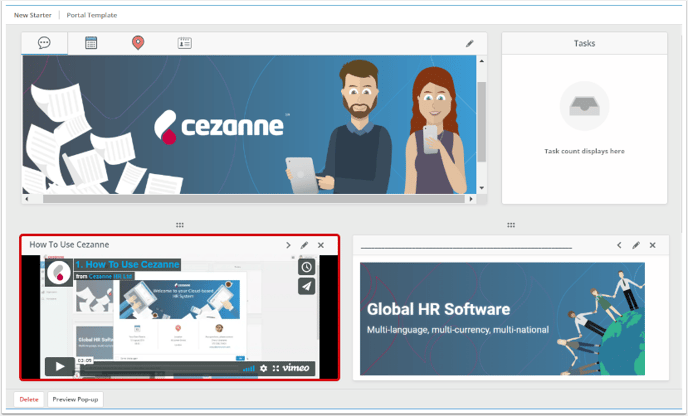Click the Tasks panel header
Viewport: 688px width, 416px height.
coord(584,43)
